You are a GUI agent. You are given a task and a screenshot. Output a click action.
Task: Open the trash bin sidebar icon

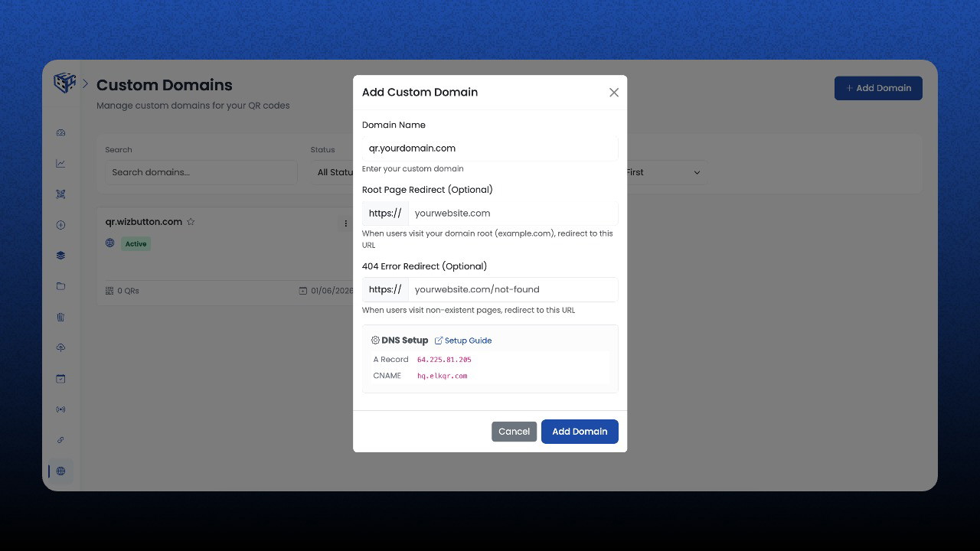(60, 317)
